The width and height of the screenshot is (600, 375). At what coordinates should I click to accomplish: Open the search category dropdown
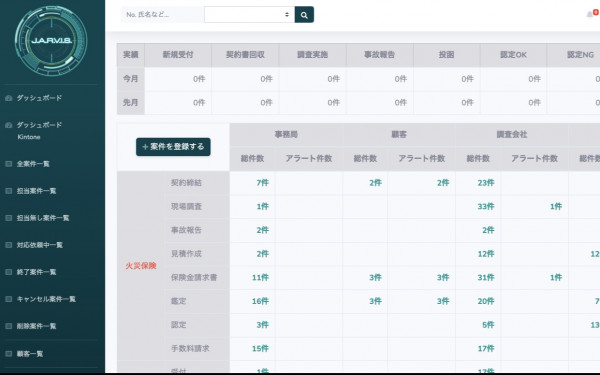[x=249, y=15]
